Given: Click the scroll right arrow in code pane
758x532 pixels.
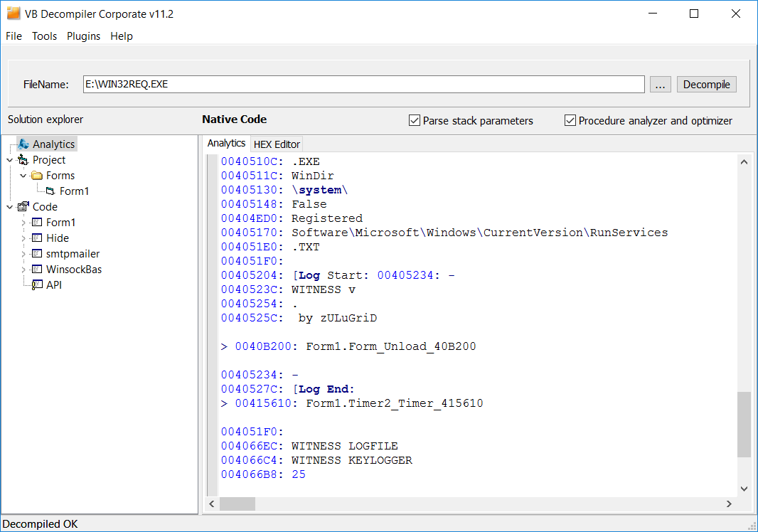Looking at the screenshot, I should [729, 504].
